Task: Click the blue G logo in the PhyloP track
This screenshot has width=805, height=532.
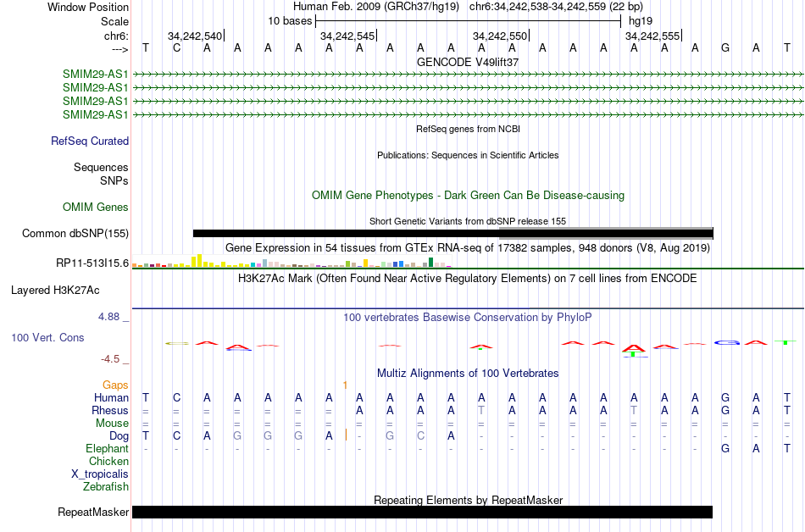Action: pyautogui.click(x=726, y=342)
